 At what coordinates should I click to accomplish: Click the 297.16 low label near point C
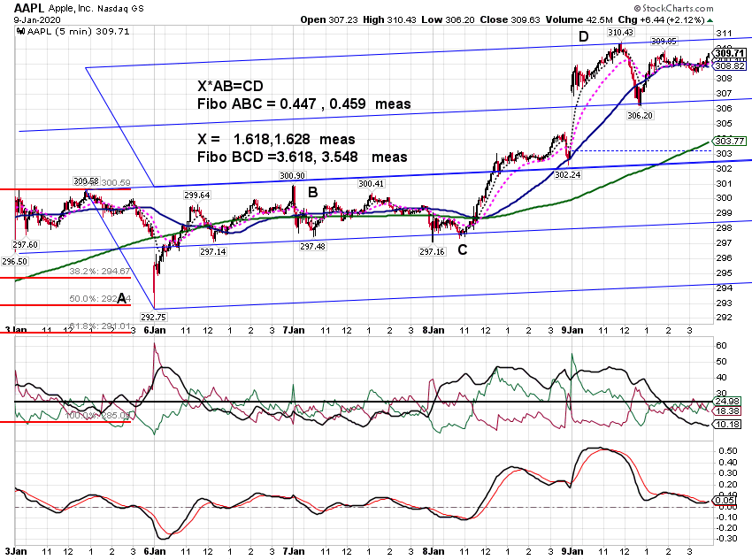click(432, 252)
